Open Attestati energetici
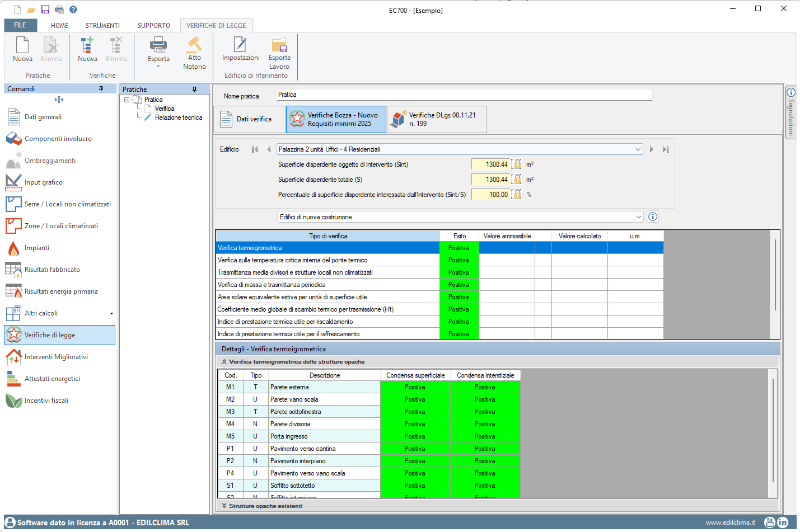This screenshot has width=800, height=532. [x=60, y=379]
